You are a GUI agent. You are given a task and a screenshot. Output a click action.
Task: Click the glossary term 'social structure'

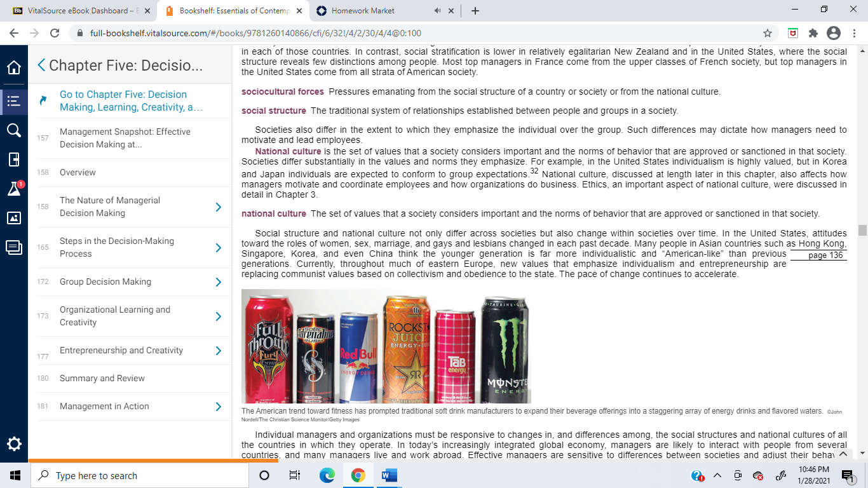pos(274,111)
